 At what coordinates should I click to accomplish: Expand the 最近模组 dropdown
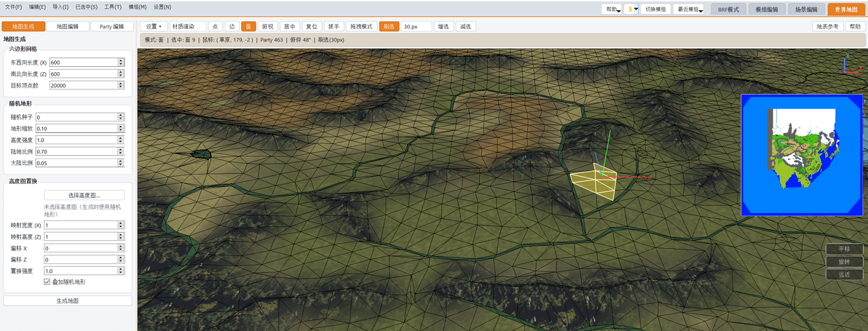[x=688, y=9]
